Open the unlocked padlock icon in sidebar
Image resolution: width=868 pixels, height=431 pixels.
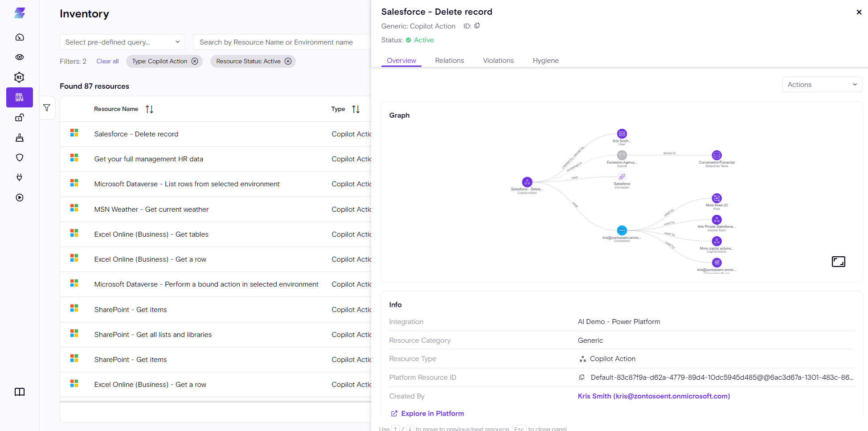pyautogui.click(x=20, y=117)
